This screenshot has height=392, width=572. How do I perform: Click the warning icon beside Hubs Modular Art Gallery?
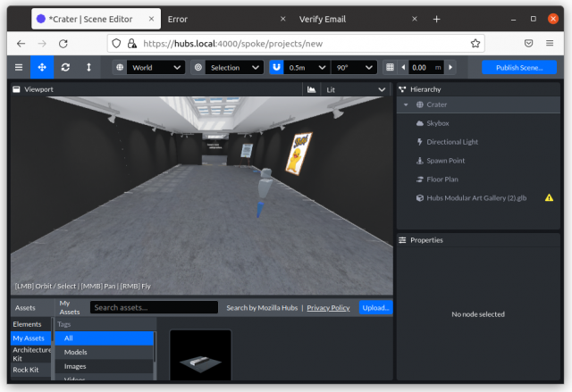[549, 198]
